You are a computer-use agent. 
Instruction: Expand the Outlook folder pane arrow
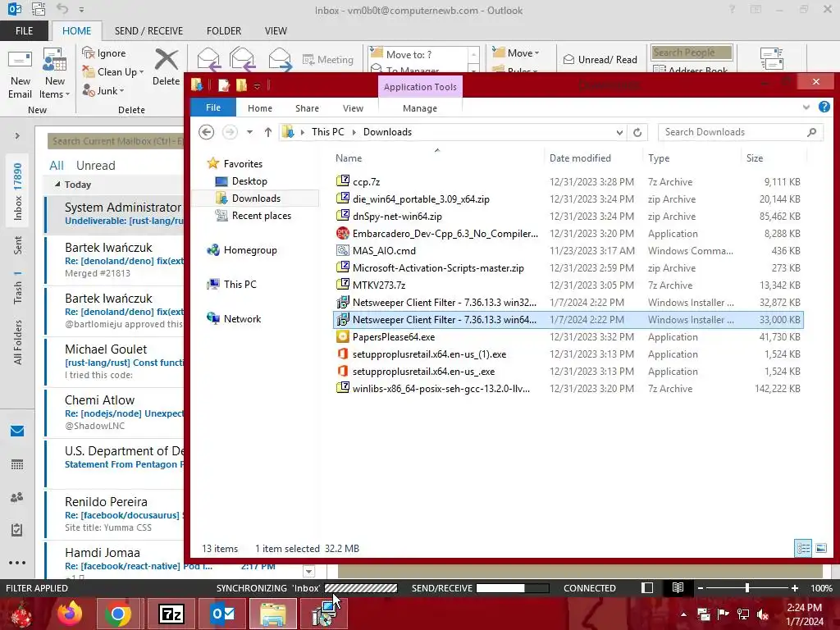coord(17,135)
